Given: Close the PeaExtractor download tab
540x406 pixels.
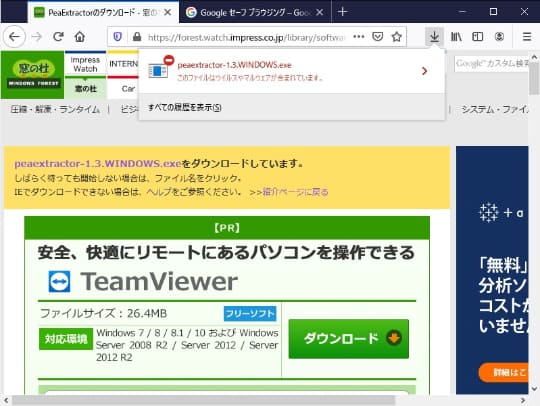Looking at the screenshot, I should (168, 12).
